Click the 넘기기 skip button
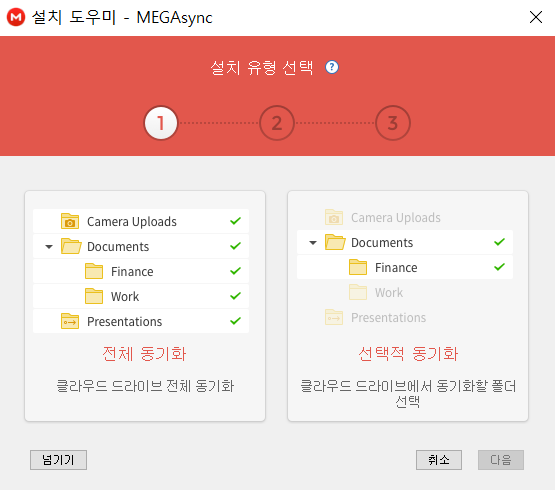Viewport: 555px width, 490px height. point(58,460)
